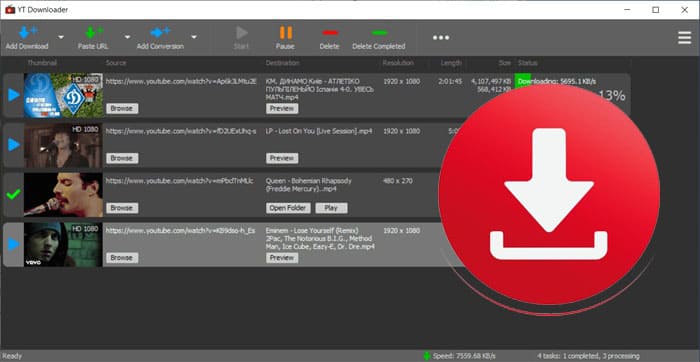The height and width of the screenshot is (362, 700).
Task: Click the 2:01:45 length value
Action: click(x=449, y=82)
